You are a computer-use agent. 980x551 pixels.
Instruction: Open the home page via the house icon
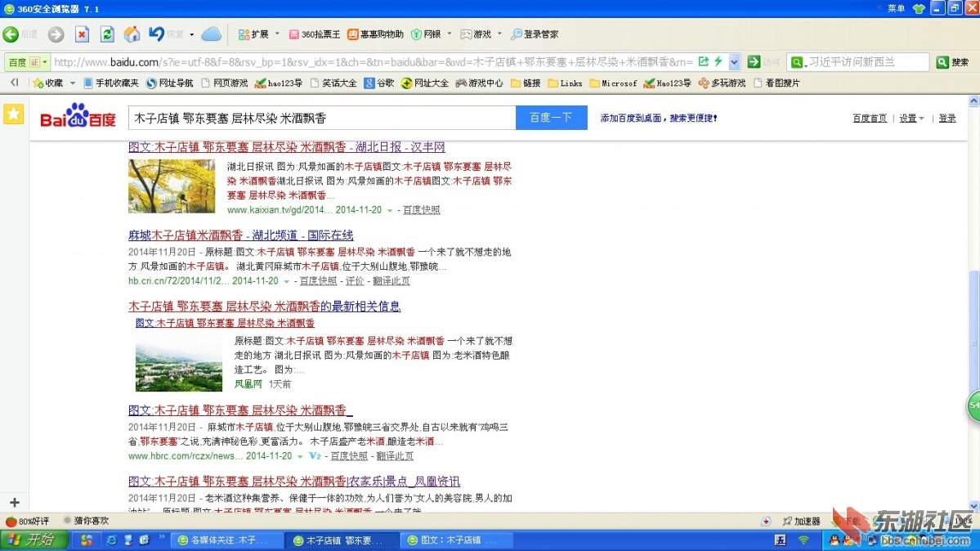(x=132, y=34)
